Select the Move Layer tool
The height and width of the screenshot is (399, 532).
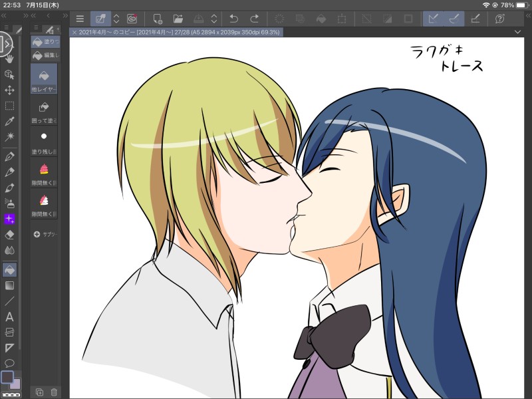pyautogui.click(x=9, y=90)
